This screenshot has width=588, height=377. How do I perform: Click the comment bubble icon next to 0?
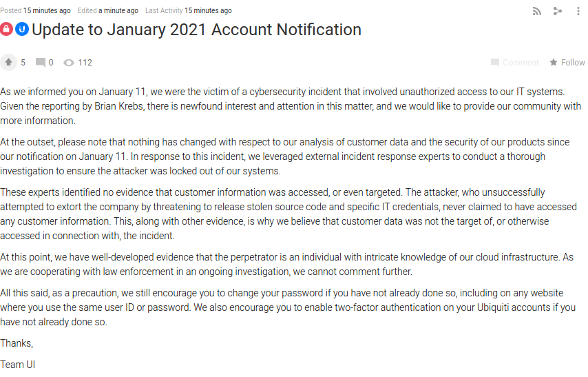click(x=40, y=62)
